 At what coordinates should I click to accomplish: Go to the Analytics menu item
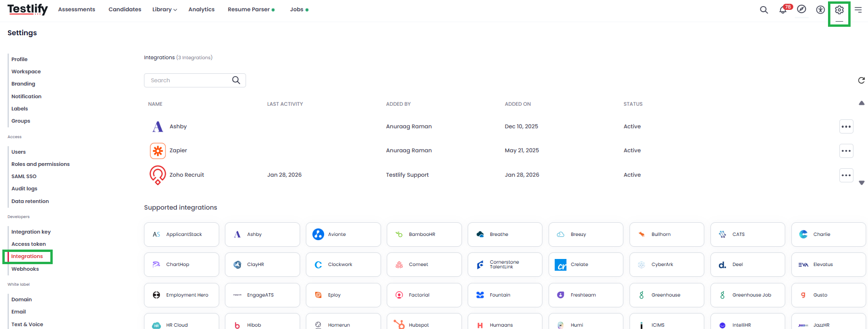click(201, 9)
